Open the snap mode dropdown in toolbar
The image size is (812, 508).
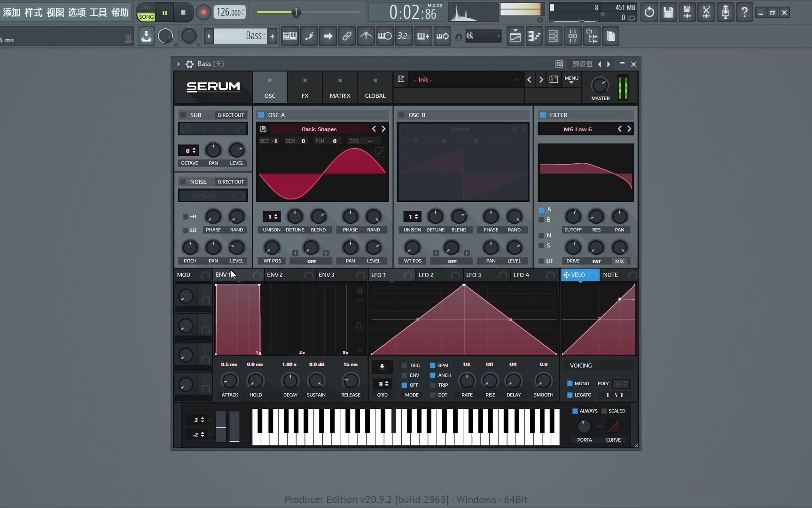(483, 36)
